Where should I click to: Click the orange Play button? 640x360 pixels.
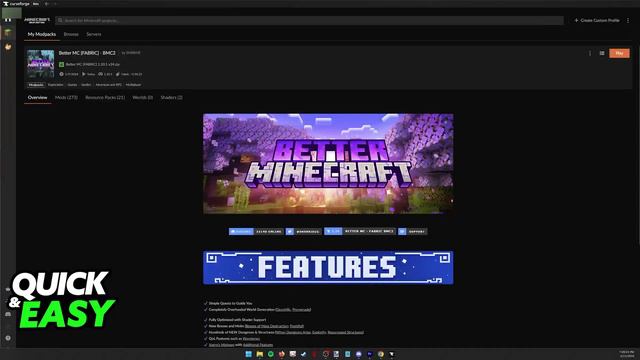click(x=619, y=53)
